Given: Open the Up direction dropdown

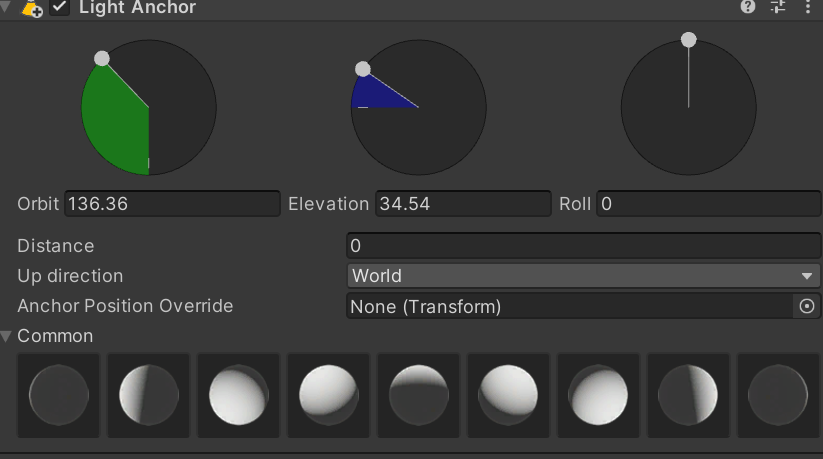Looking at the screenshot, I should tap(583, 276).
